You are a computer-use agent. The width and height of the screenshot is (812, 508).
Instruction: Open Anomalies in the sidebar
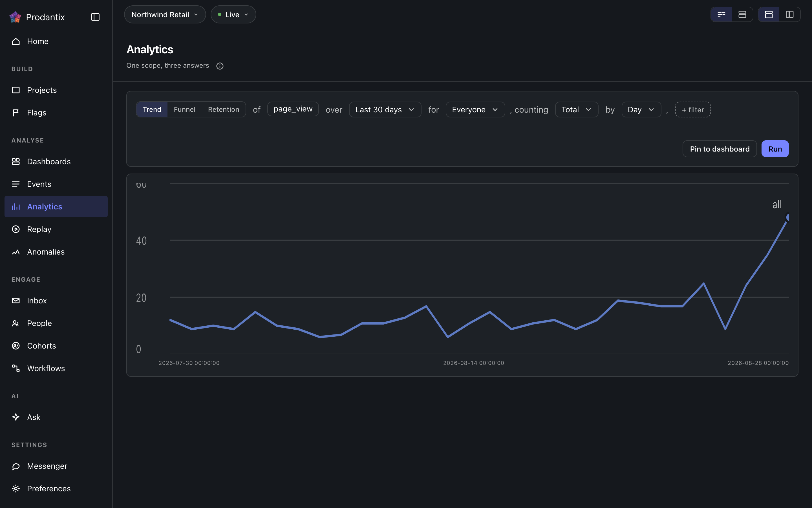[56, 252]
